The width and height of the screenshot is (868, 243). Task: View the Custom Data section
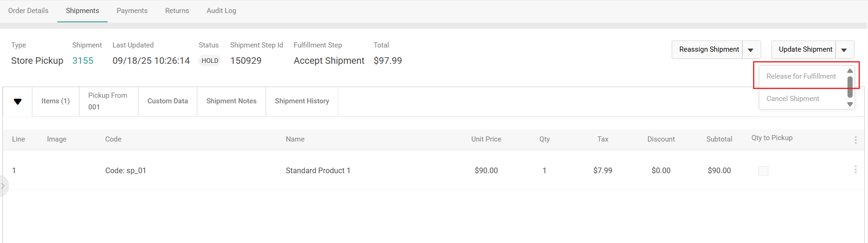[167, 101]
